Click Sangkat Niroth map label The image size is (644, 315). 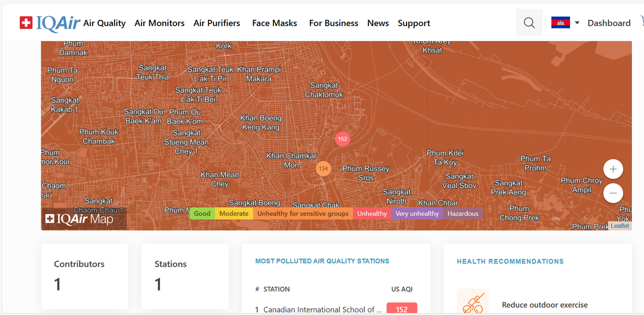point(396,196)
